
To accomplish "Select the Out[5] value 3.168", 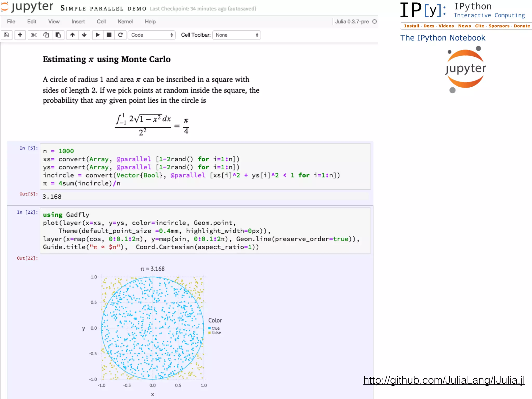I will click(x=52, y=197).
